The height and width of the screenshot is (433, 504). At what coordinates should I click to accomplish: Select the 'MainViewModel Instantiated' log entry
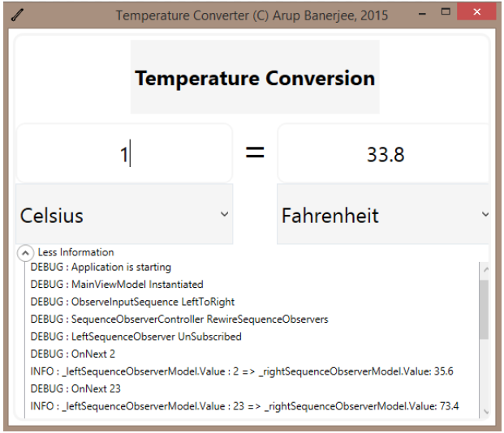(x=117, y=285)
